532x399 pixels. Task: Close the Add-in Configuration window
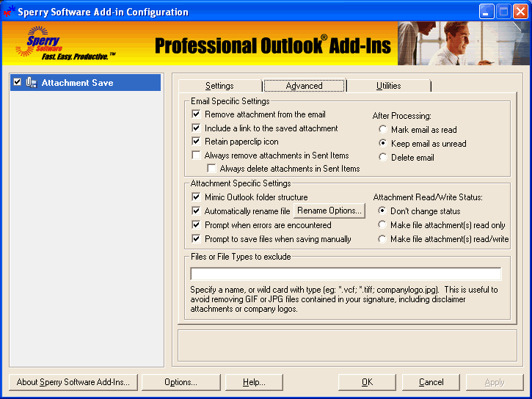(x=520, y=12)
